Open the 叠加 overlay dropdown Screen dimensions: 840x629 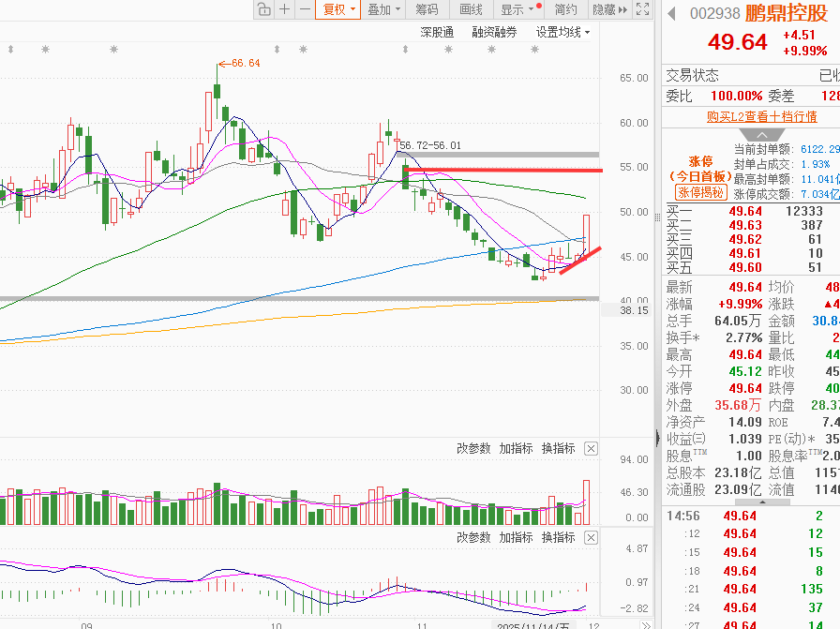(x=383, y=9)
